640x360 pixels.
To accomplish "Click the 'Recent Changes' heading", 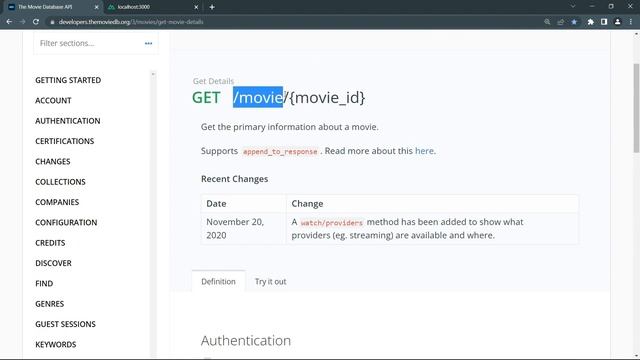I will click(x=235, y=179).
